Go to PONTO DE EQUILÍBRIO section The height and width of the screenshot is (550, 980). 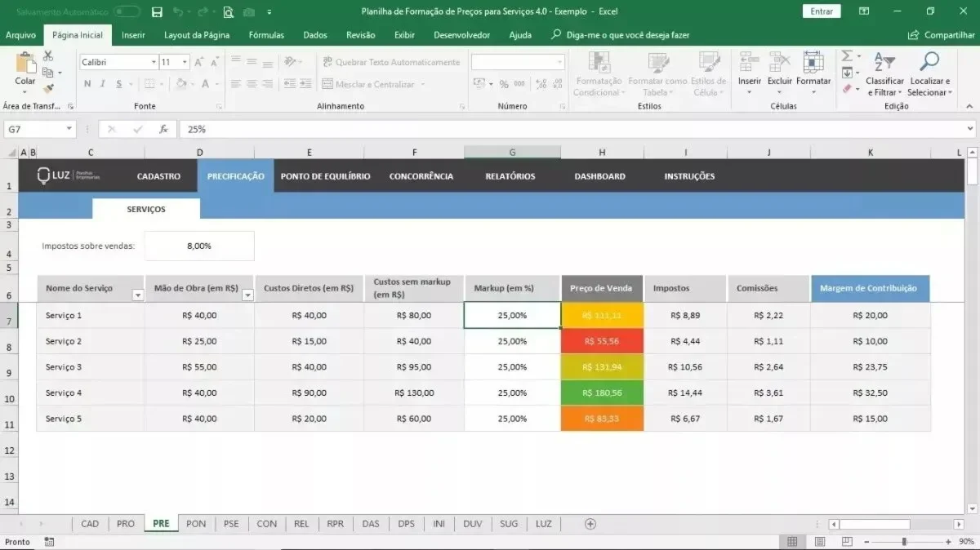coord(325,176)
